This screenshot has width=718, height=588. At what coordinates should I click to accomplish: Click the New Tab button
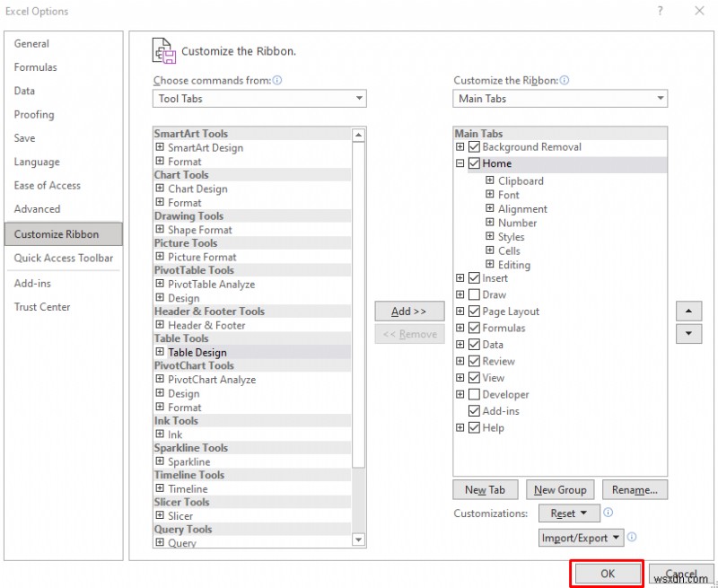tap(485, 490)
